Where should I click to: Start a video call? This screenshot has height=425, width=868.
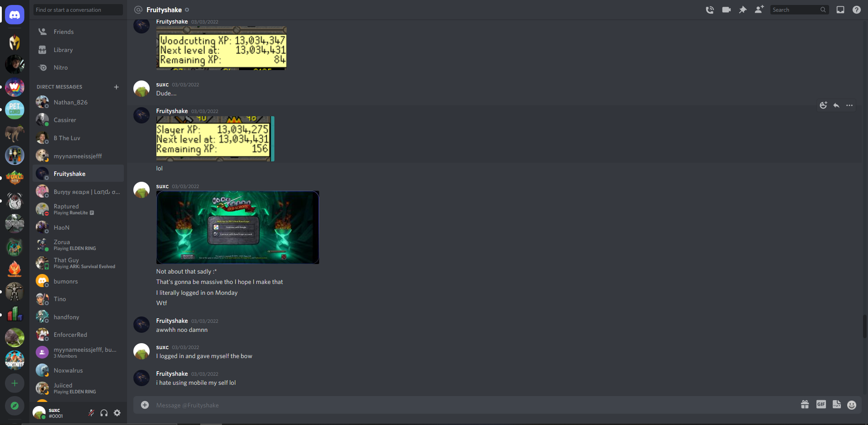(x=726, y=9)
